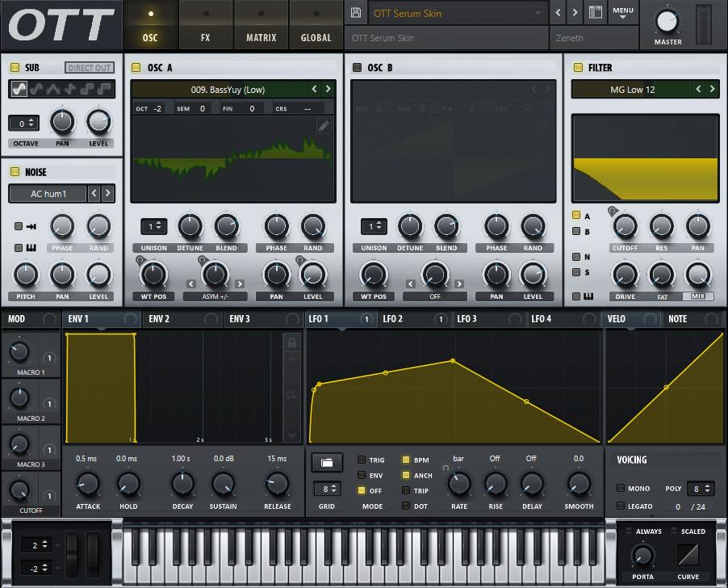The width and height of the screenshot is (728, 588).
Task: Open the preset browser icon next to MENU
Action: (x=595, y=13)
